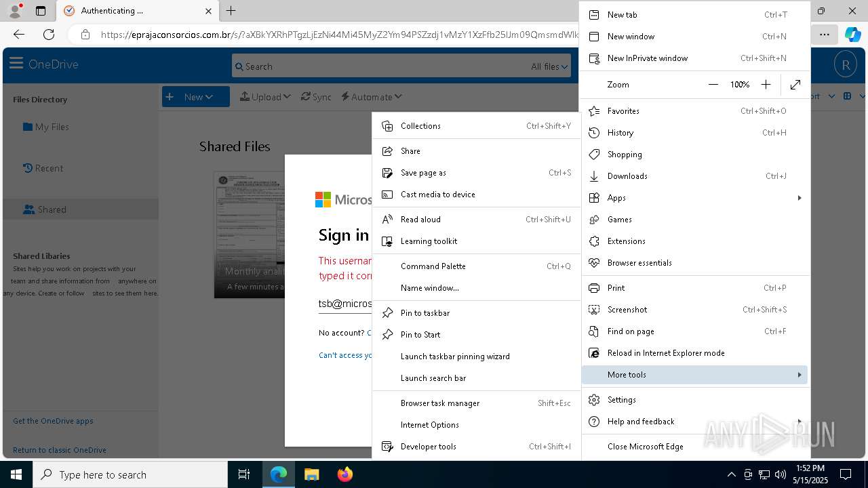868x488 pixels.
Task: Open a new browser tab with the plus button
Action: (231, 11)
